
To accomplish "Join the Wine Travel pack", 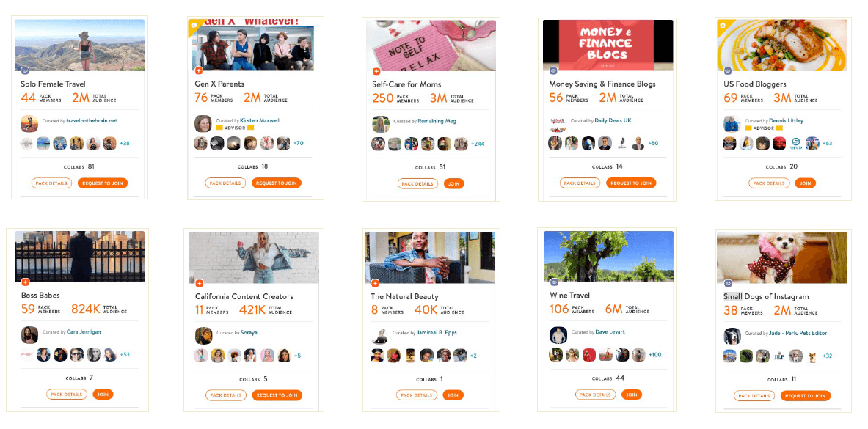I will pyautogui.click(x=632, y=395).
